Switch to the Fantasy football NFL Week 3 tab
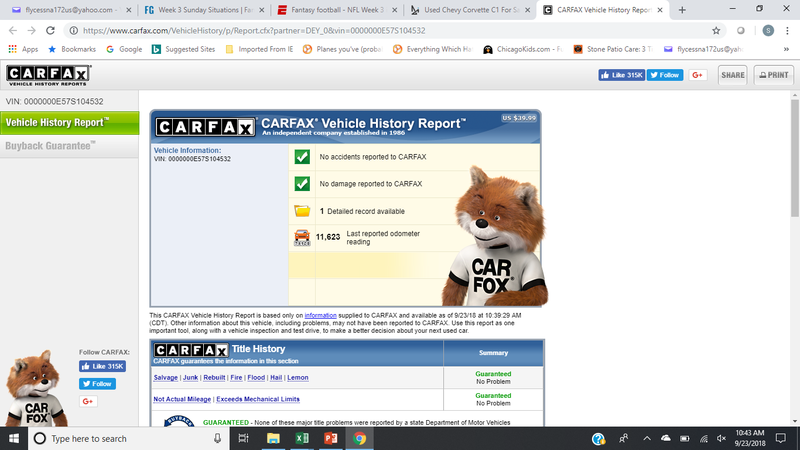 pos(337,10)
